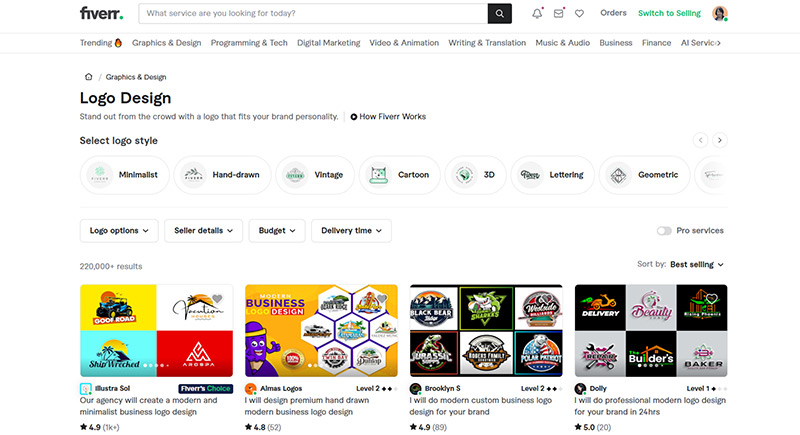This screenshot has width=800, height=435.
Task: Open the messages envelope icon
Action: (x=559, y=14)
